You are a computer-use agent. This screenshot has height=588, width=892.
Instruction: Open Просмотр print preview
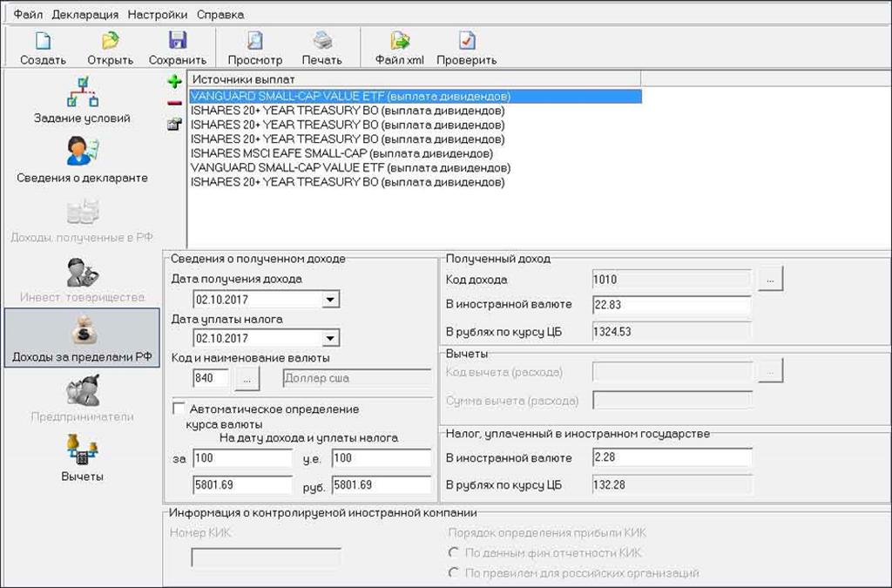[x=255, y=42]
